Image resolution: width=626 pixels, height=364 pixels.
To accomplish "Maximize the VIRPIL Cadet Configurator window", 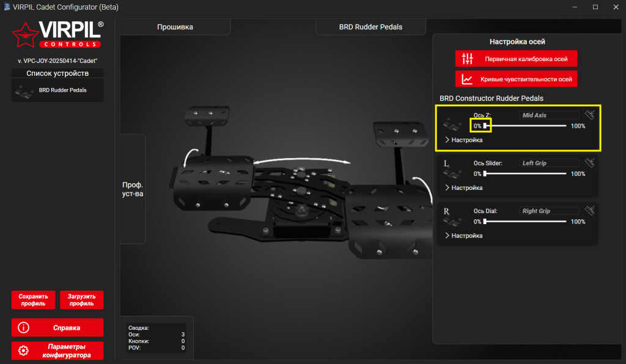I will coord(595,7).
